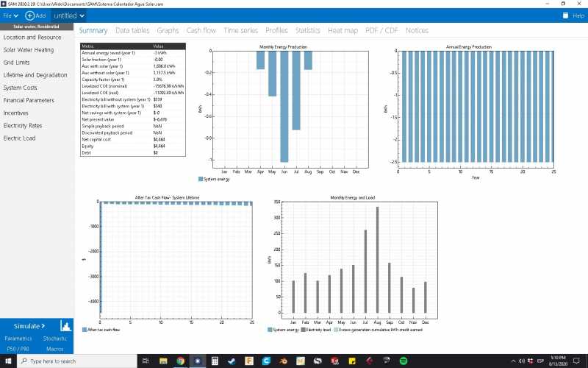Open the Solar Water Heating page
This screenshot has height=368, width=588.
(29, 50)
